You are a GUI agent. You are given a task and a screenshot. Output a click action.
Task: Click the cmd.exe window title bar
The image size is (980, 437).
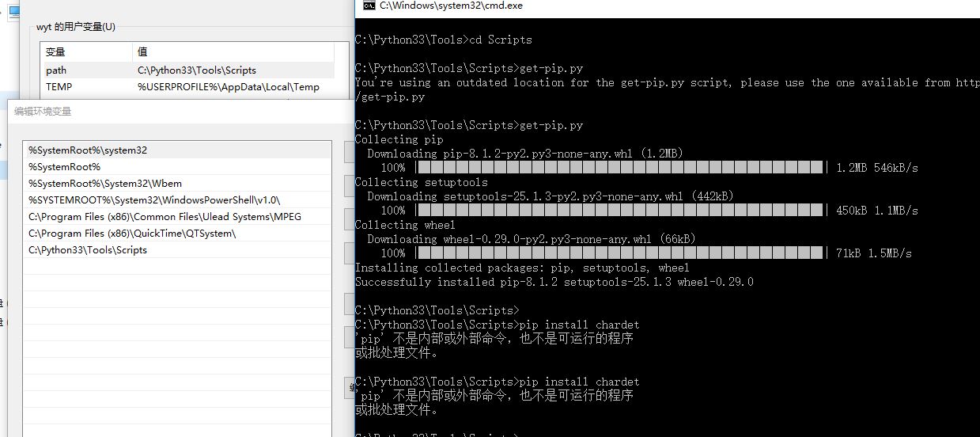[x=633, y=6]
